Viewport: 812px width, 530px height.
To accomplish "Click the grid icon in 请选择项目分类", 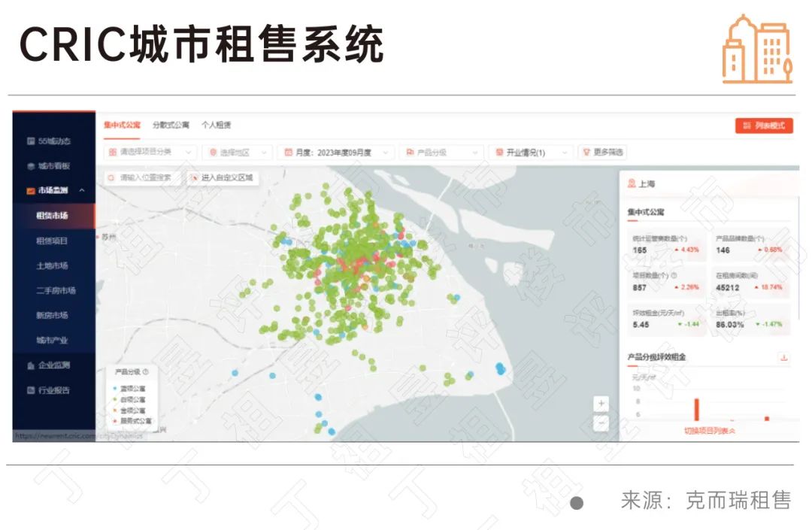I will coord(112,152).
